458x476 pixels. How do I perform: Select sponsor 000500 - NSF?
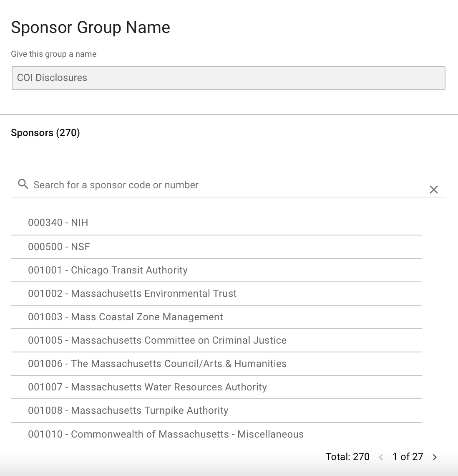click(x=59, y=247)
